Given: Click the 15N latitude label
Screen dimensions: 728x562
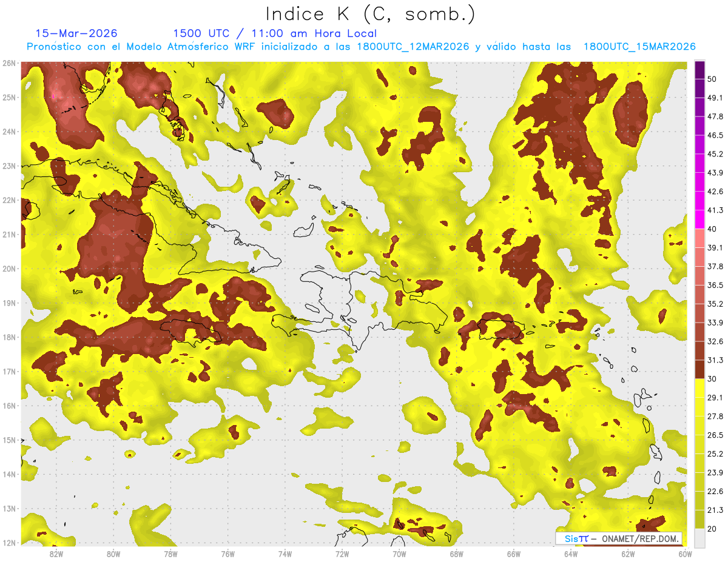Looking at the screenshot, I should pos(9,440).
